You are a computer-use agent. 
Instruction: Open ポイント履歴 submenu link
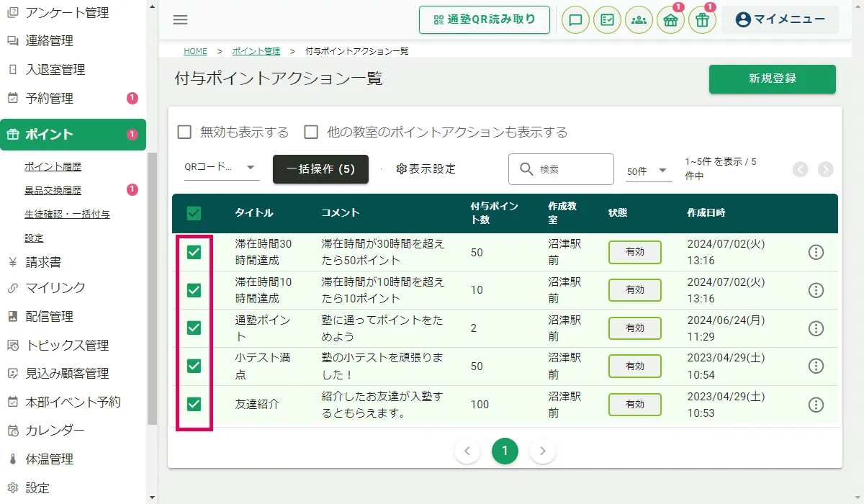tap(53, 166)
